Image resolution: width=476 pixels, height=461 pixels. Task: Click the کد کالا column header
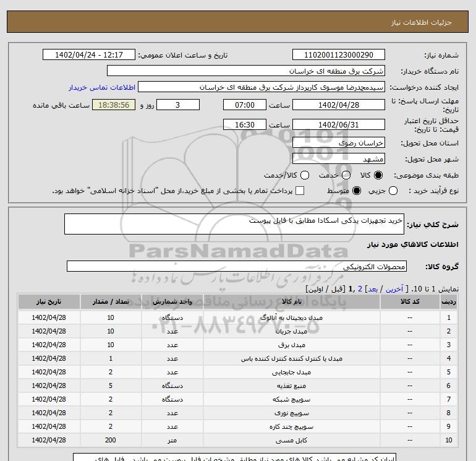pos(410,301)
